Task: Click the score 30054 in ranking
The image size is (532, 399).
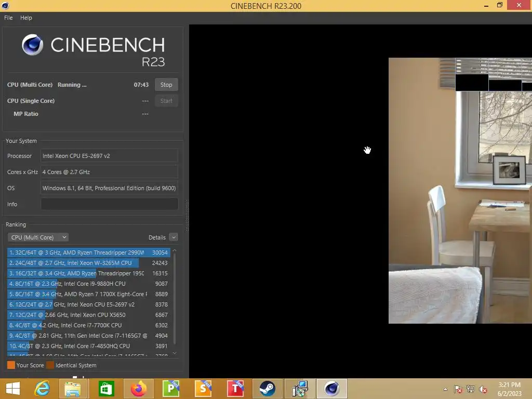Action: point(160,252)
